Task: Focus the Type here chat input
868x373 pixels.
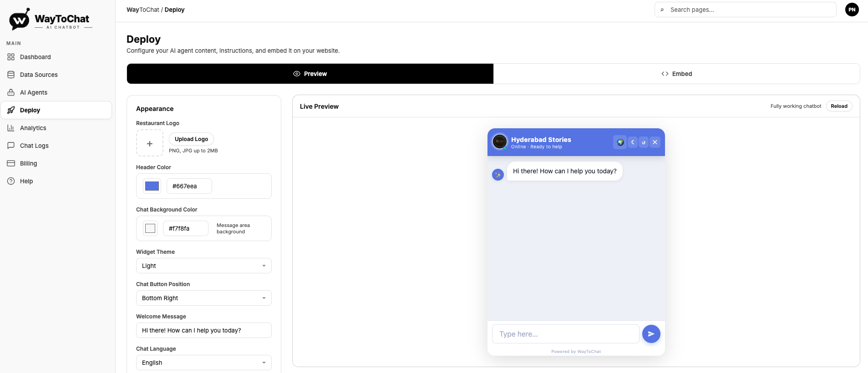Action: 565,334
